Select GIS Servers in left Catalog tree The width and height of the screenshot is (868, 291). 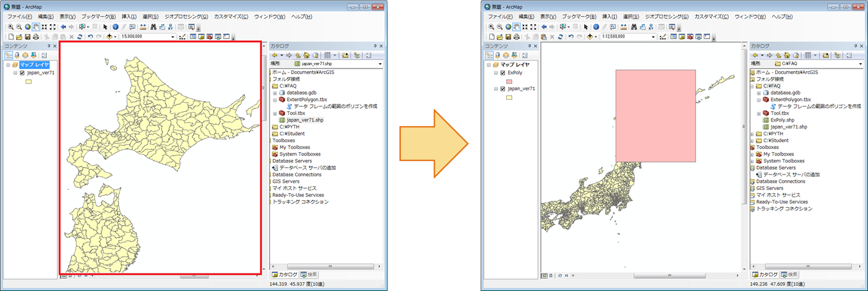286,181
